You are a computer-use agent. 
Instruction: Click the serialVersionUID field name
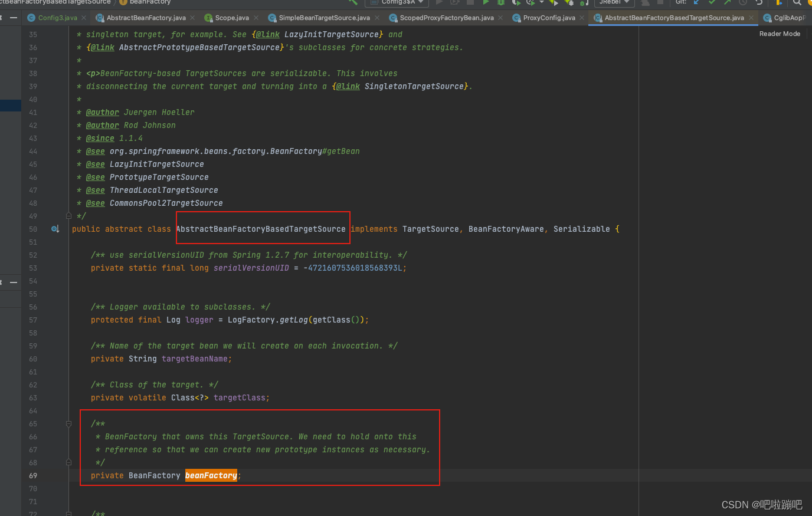click(x=251, y=268)
